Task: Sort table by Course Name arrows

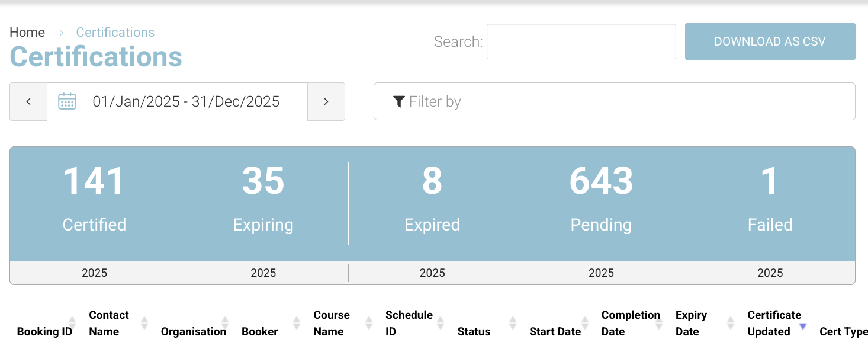Action: [369, 323]
